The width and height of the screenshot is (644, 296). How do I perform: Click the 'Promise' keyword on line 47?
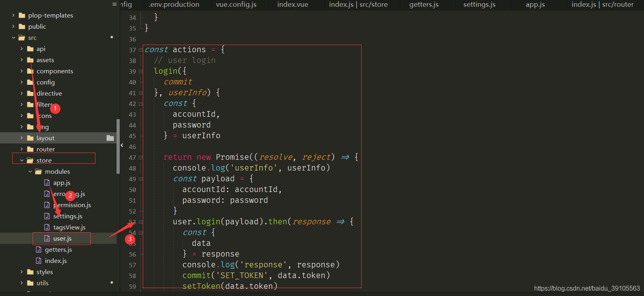233,157
